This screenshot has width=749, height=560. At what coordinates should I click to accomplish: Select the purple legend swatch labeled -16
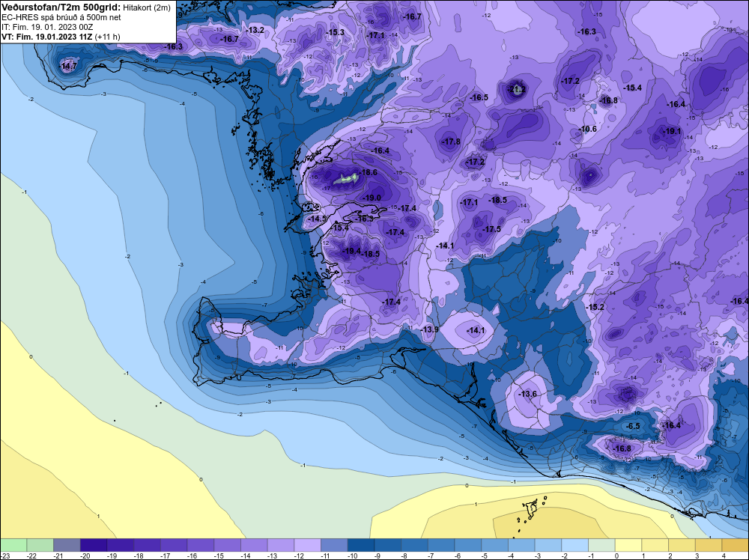[201, 545]
